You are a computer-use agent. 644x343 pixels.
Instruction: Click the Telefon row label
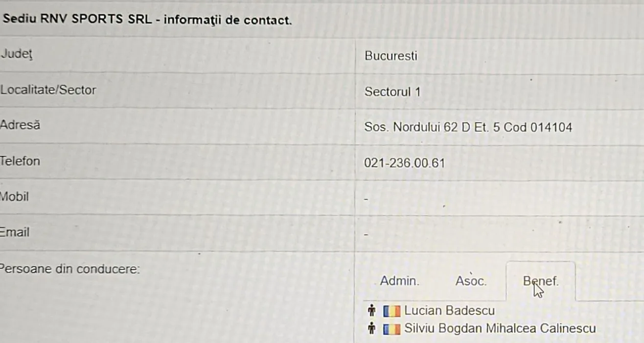tap(20, 161)
